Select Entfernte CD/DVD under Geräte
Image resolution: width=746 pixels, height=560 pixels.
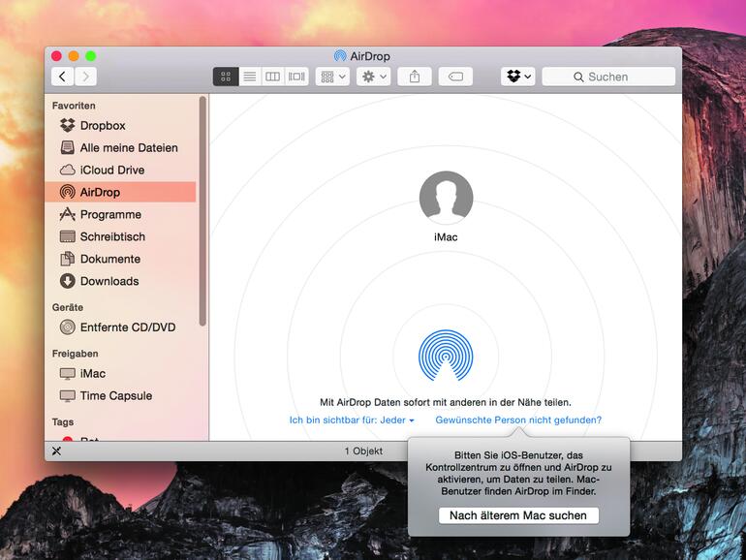coord(121,327)
